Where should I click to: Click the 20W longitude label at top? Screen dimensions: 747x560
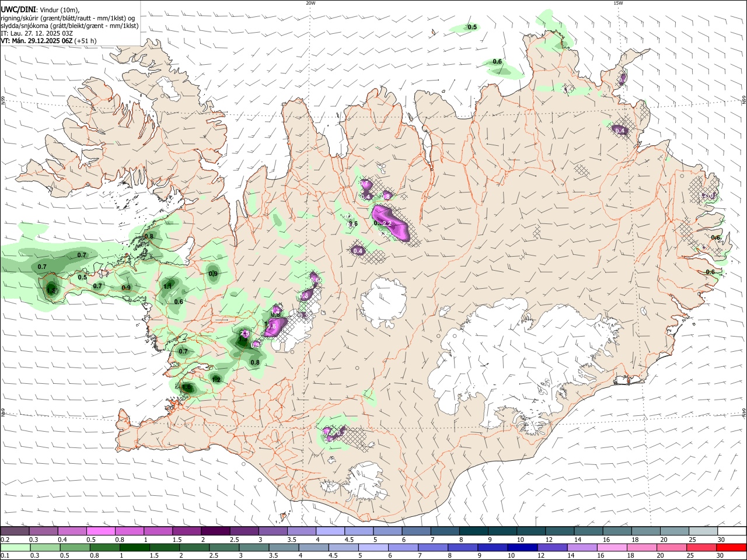pos(310,3)
